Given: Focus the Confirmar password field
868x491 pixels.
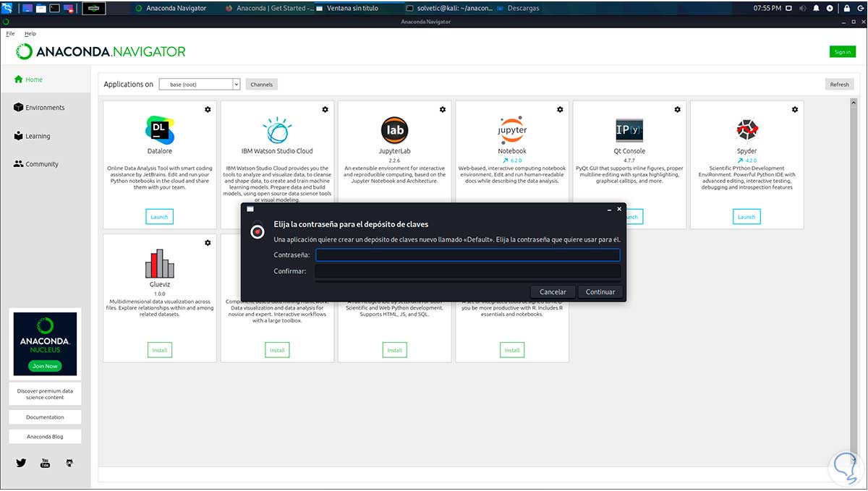Looking at the screenshot, I should pos(468,271).
